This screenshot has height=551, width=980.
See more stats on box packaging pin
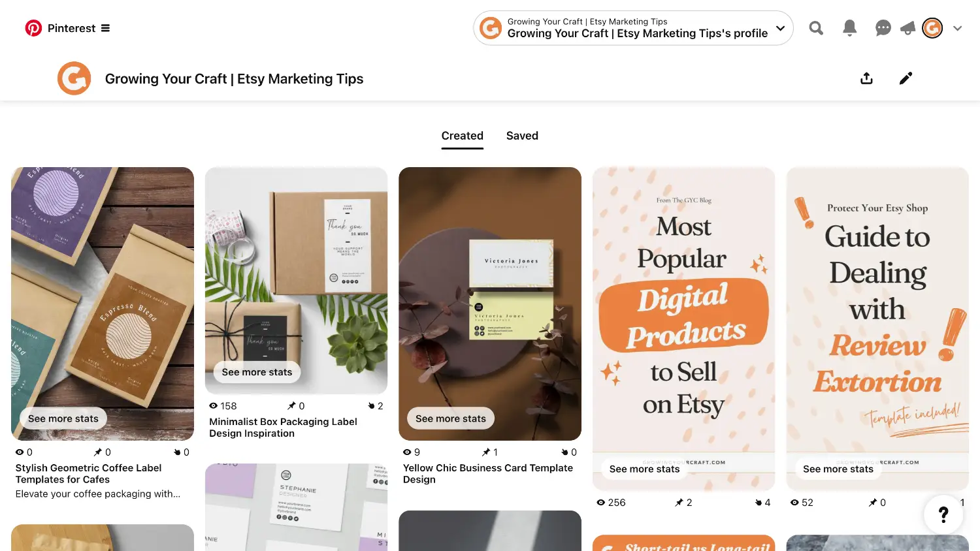tap(257, 372)
